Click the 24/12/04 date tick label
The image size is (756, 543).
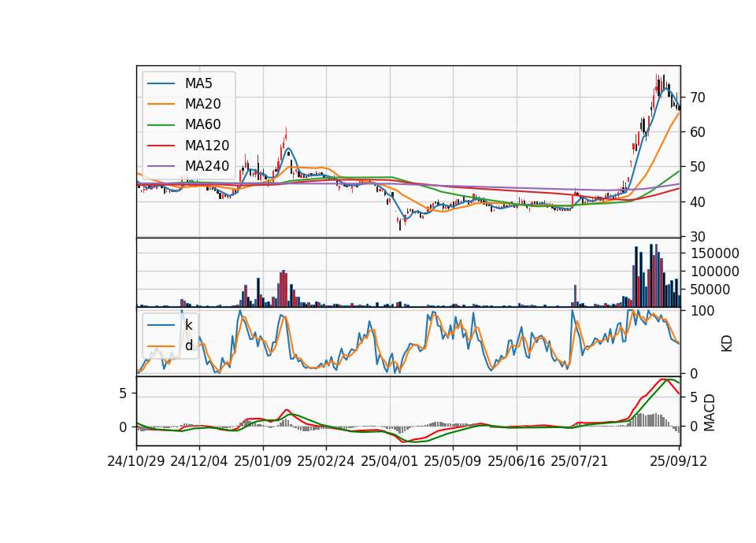[199, 462]
